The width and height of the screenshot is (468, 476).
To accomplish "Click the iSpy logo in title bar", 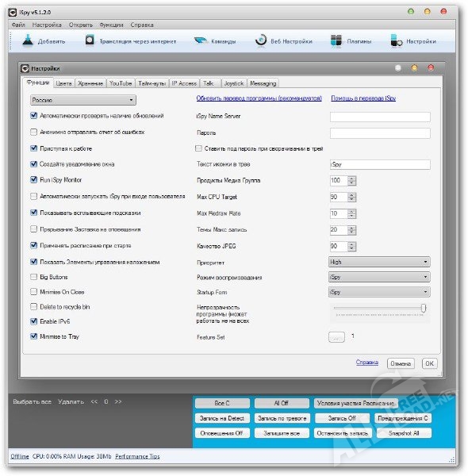I will click(13, 12).
